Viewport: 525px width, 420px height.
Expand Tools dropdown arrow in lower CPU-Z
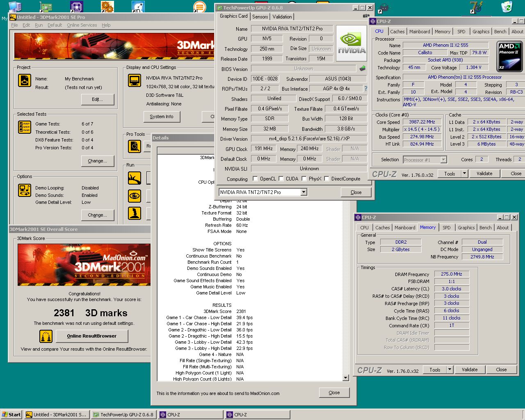[450, 370]
